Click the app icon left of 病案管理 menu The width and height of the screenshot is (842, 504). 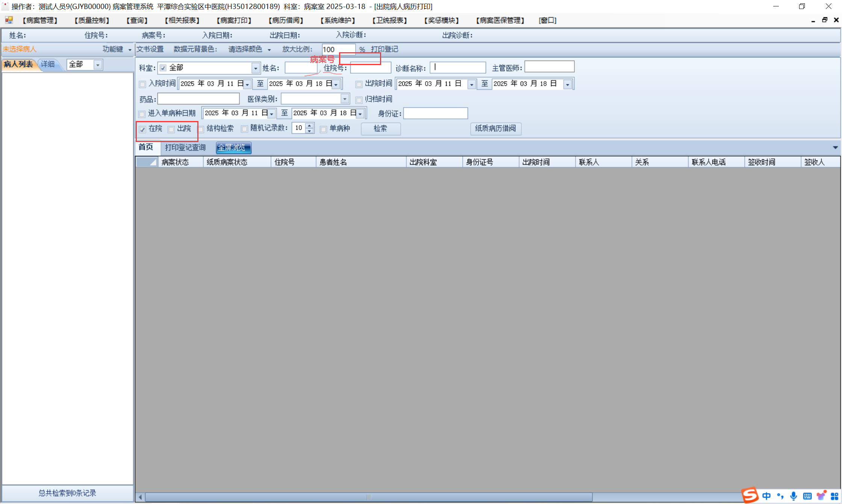[9, 20]
